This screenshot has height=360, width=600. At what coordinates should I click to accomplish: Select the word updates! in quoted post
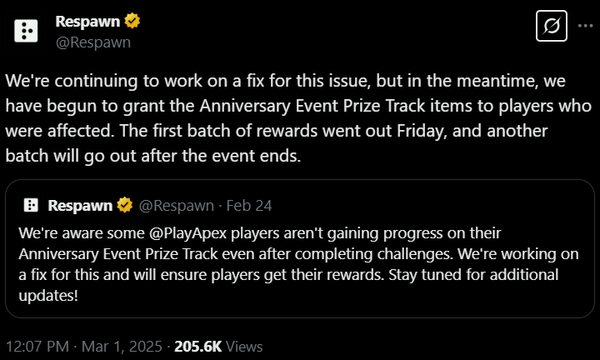coord(48,296)
